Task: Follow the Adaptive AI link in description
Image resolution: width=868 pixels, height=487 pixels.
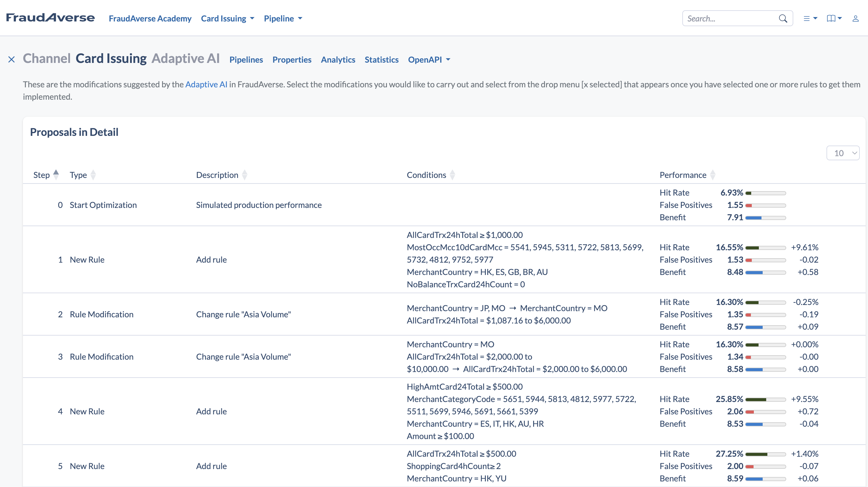Action: pyautogui.click(x=206, y=84)
